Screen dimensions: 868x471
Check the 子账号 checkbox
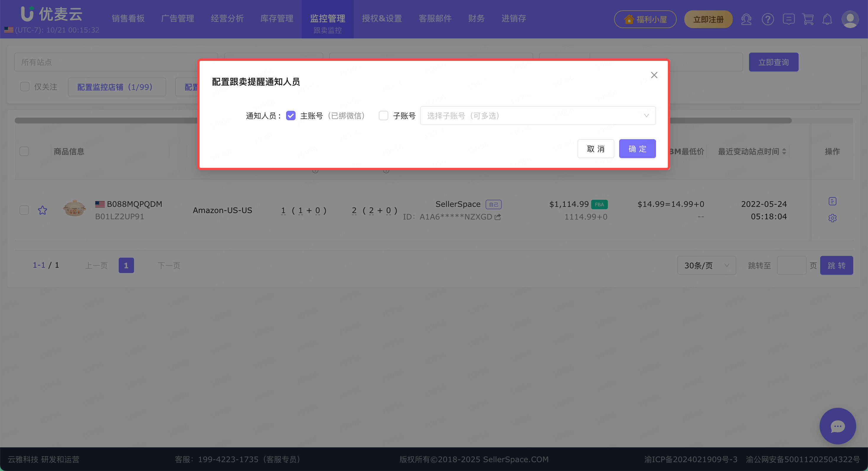[x=384, y=116]
